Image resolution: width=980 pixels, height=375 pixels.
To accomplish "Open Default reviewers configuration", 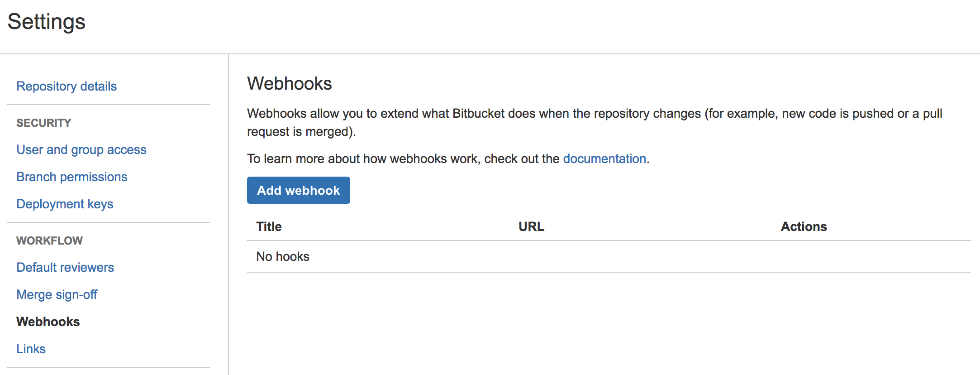I will pyautogui.click(x=65, y=267).
